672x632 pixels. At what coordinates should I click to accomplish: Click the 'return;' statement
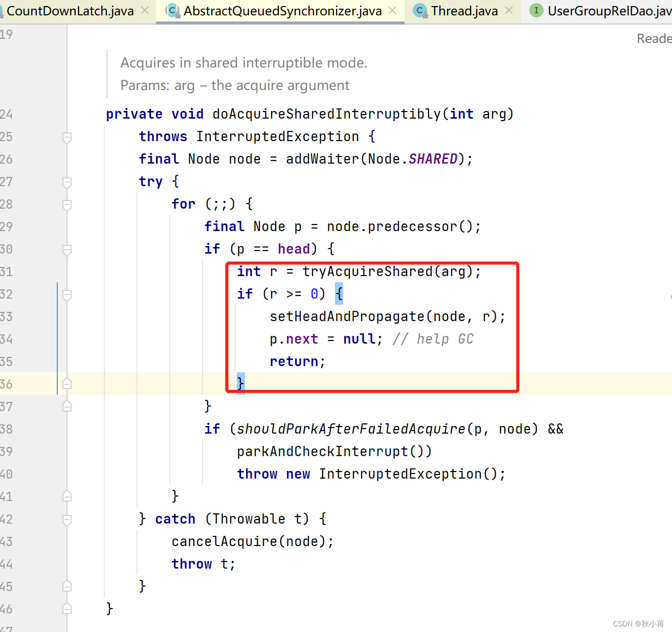coord(298,362)
